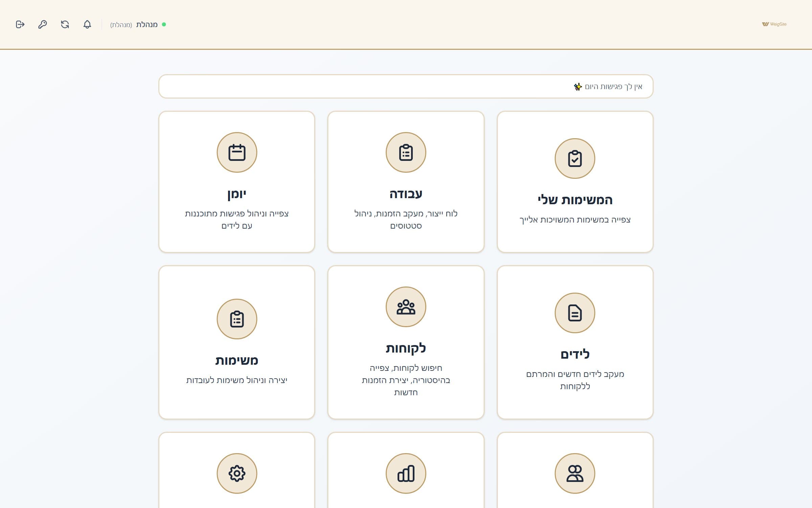Open the עבודה card title
This screenshot has height=508, width=812.
(406, 194)
